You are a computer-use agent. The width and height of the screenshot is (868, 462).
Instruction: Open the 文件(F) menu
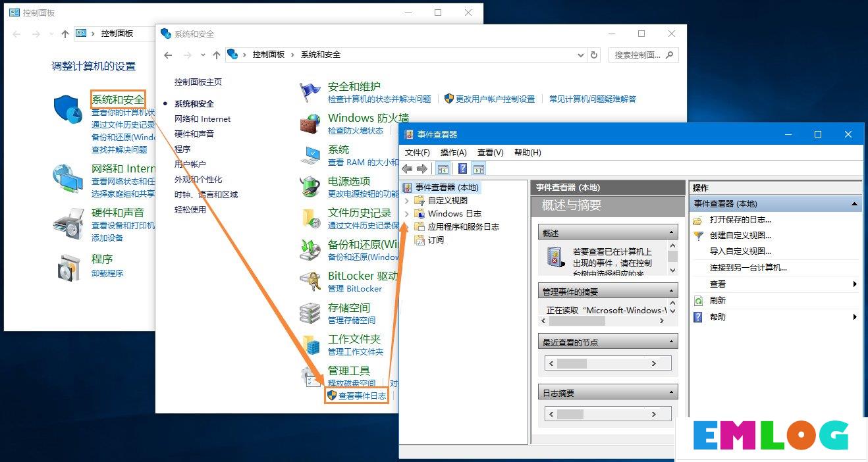(x=418, y=153)
